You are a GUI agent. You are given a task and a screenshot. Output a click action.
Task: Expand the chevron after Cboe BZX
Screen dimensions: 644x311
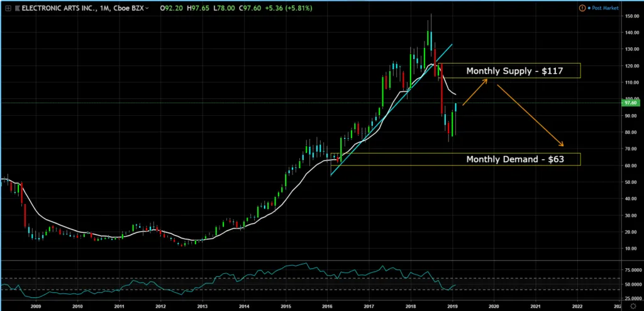click(147, 8)
